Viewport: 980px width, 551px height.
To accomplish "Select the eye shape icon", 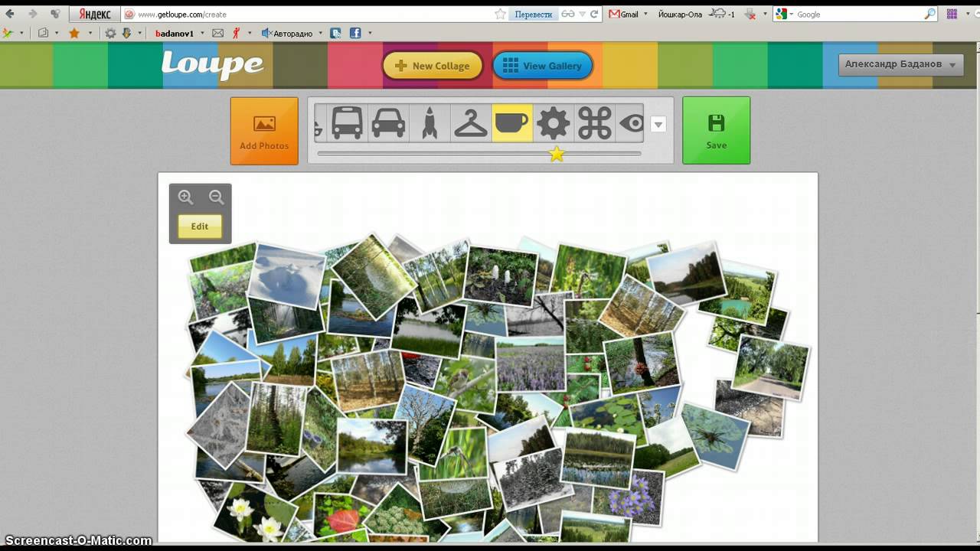I will click(x=631, y=122).
